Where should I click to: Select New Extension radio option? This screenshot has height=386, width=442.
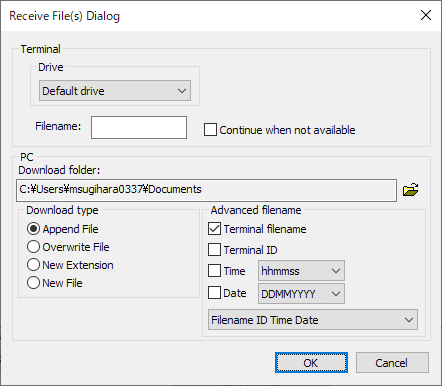pyautogui.click(x=33, y=265)
